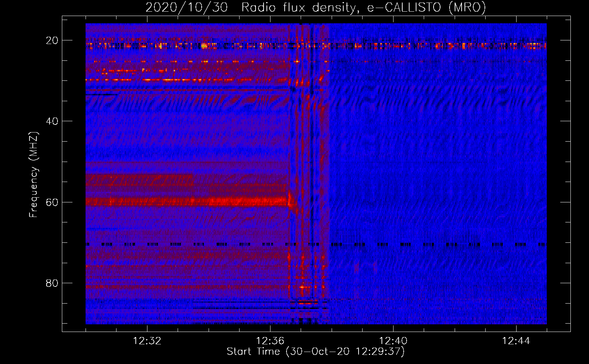
Task: Click the '12:40' time tick label
Action: point(393,341)
